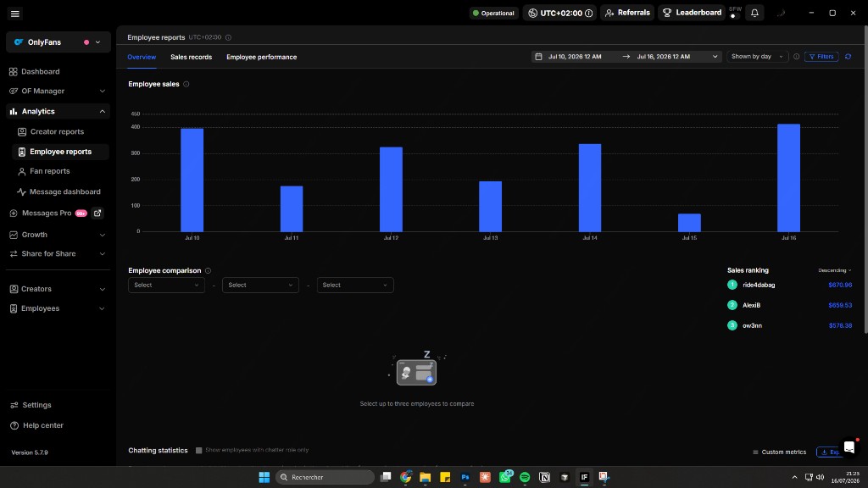Change Descending sort in Sales ranking

[835, 270]
